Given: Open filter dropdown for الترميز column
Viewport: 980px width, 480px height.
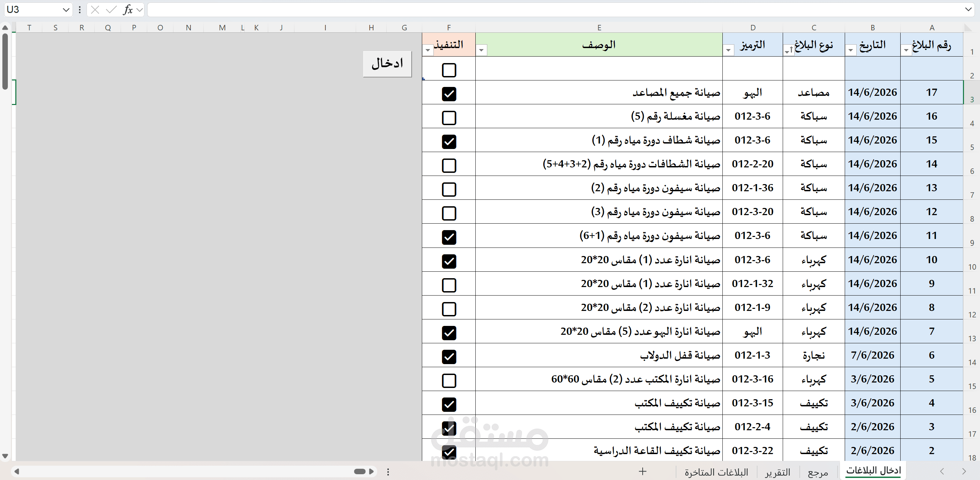Looking at the screenshot, I should (x=729, y=50).
